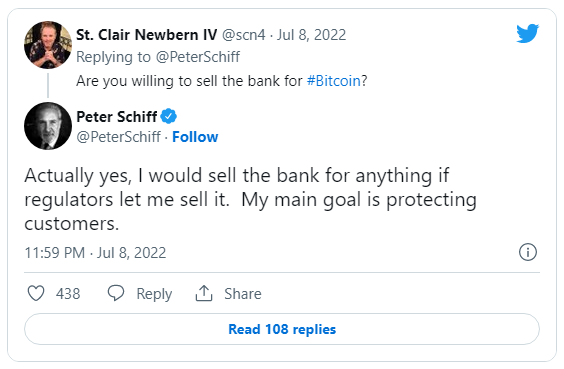
Task: Open Peter Schiff's profile avatar
Action: click(x=48, y=126)
